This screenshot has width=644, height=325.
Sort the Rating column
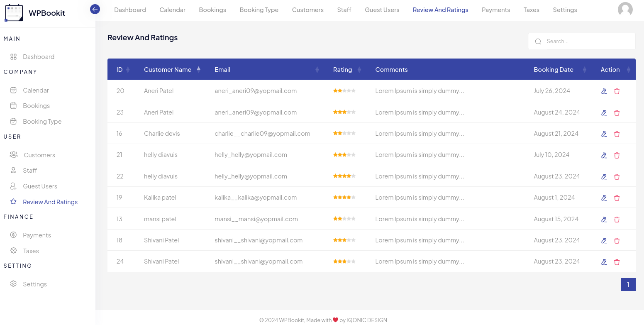pyautogui.click(x=359, y=69)
